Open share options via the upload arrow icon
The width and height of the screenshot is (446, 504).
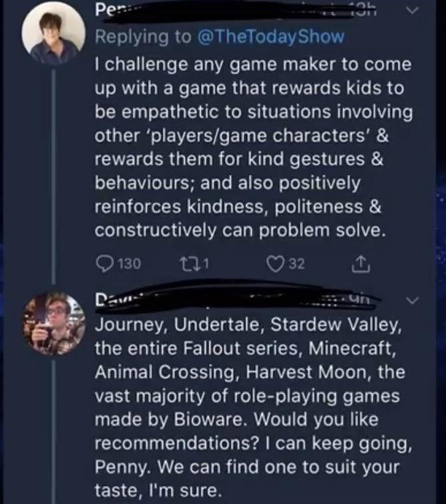(361, 264)
